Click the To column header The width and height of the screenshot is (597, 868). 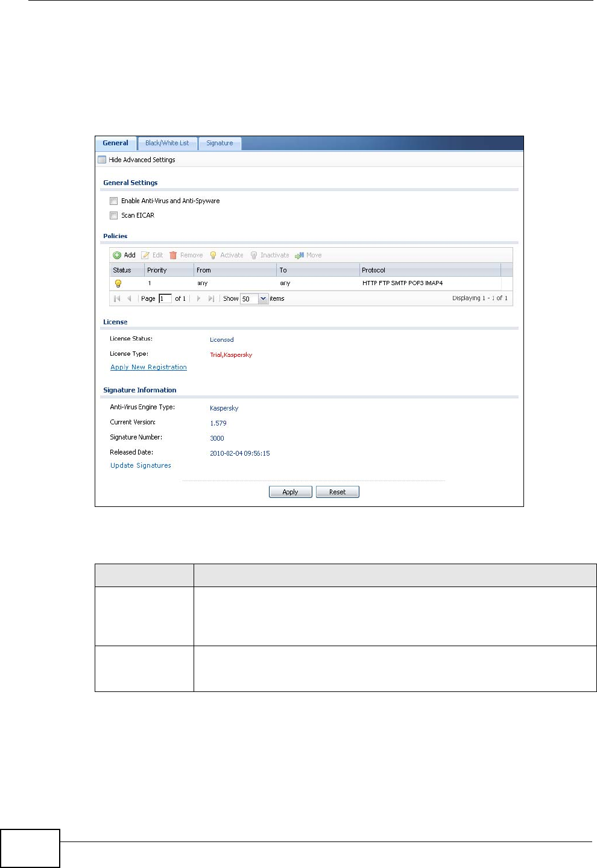[318, 270]
